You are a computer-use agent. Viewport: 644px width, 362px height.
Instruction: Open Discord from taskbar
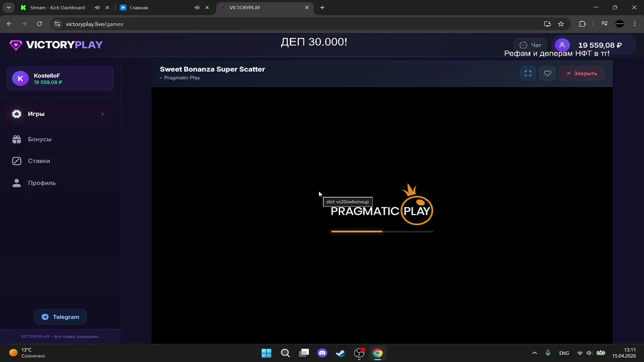click(322, 353)
